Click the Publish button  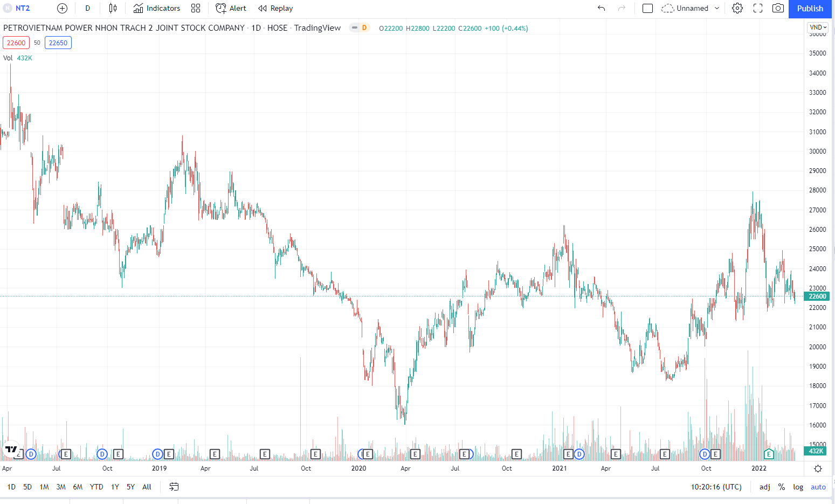(810, 9)
